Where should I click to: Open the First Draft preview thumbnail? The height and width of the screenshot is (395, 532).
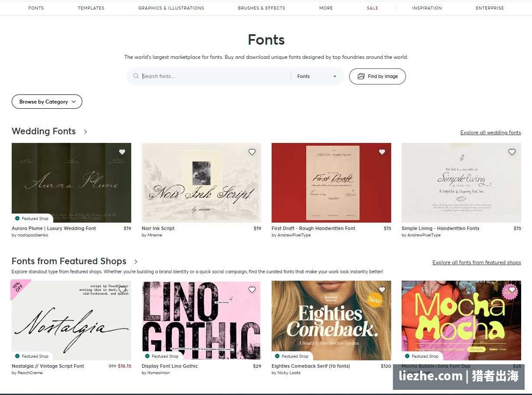pos(331,183)
